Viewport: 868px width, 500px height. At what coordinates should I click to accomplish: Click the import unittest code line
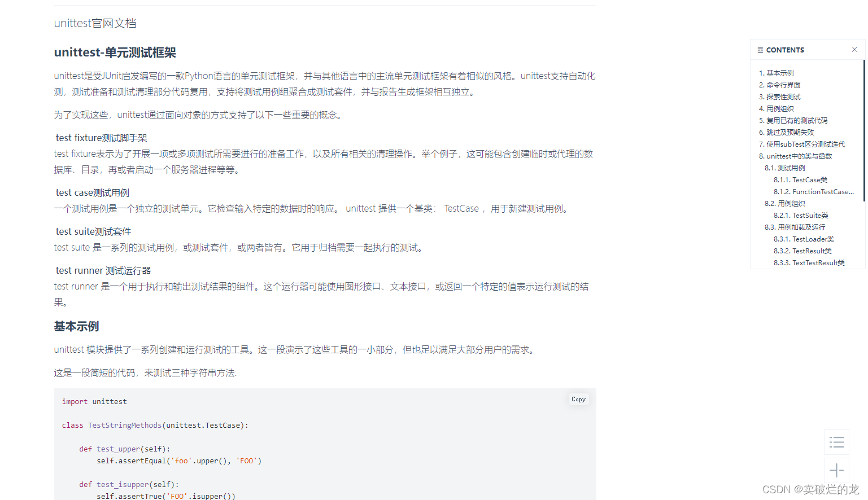(94, 401)
